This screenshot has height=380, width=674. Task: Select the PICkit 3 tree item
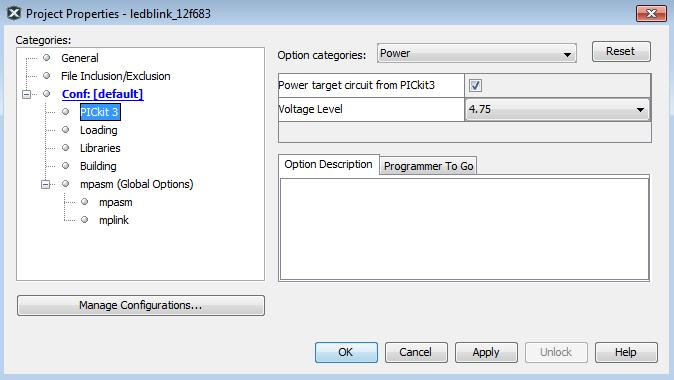(100, 112)
